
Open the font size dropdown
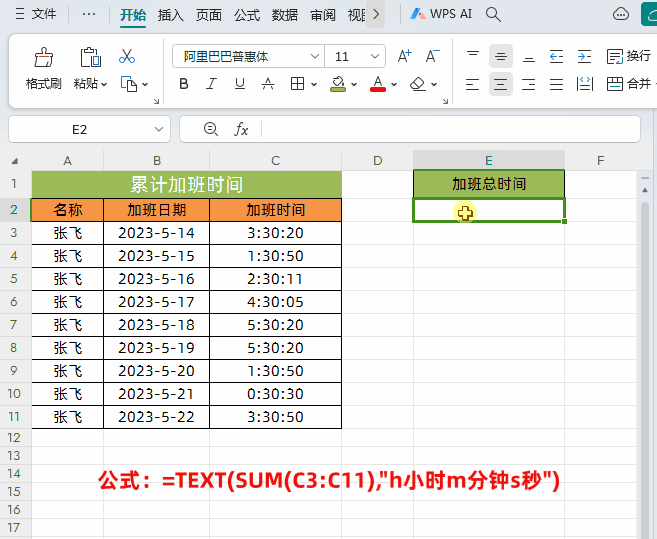point(375,56)
